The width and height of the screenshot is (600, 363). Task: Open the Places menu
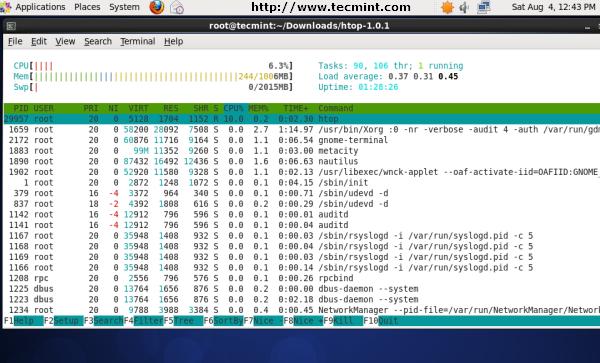pyautogui.click(x=87, y=7)
